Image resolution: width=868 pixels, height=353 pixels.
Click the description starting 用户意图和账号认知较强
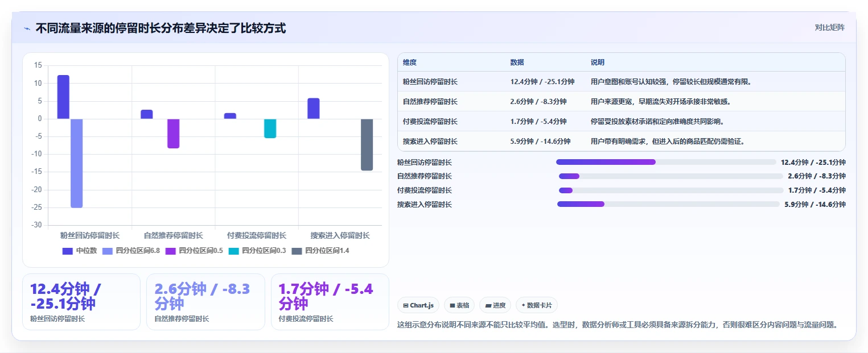pos(672,82)
